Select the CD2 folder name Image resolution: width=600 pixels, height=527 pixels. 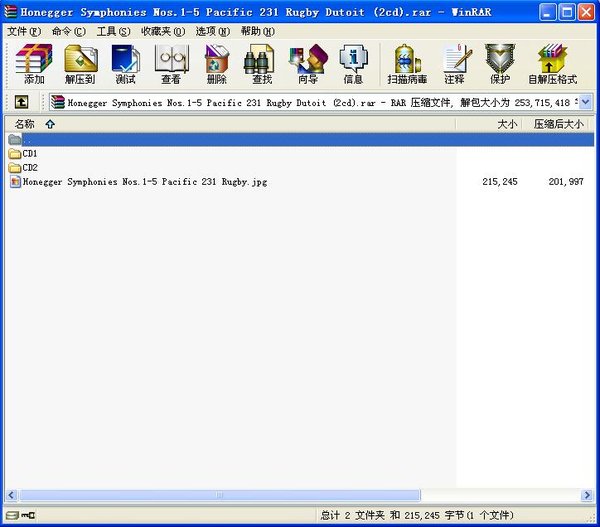tap(30, 168)
